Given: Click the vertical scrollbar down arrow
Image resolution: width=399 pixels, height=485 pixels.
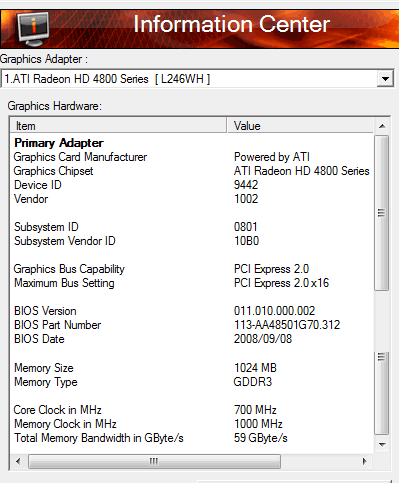Looking at the screenshot, I should coord(382,445).
